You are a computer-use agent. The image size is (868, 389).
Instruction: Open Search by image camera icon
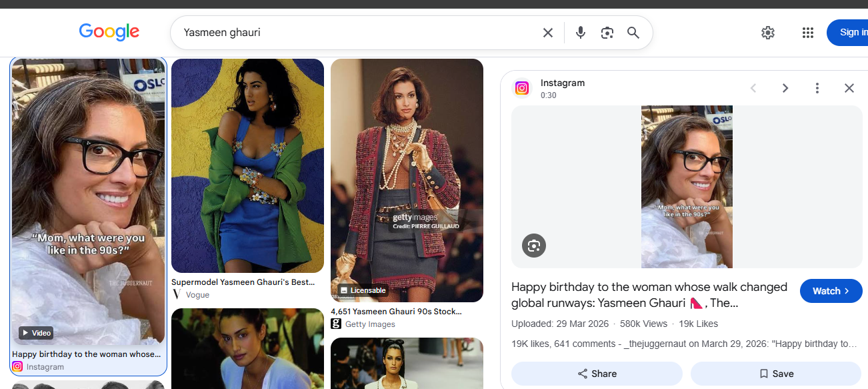(x=607, y=33)
